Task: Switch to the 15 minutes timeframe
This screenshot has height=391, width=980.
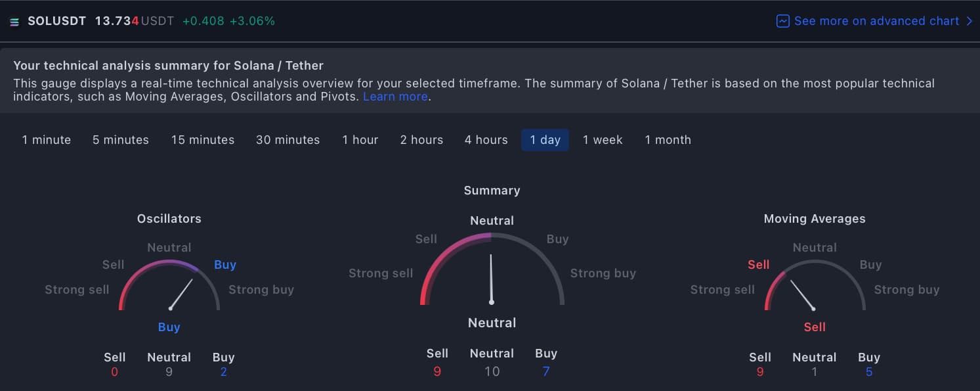Action: coord(203,139)
